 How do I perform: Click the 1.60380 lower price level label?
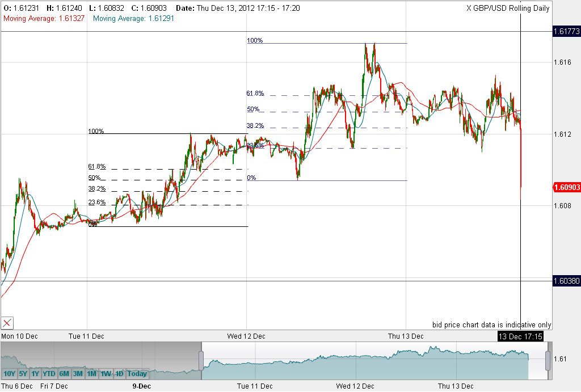tap(567, 281)
